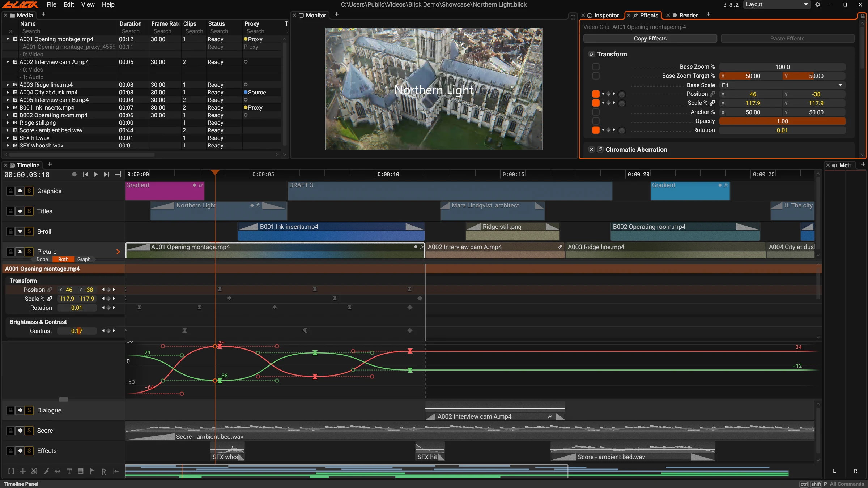868x488 pixels.
Task: Start playback with the timeline play button
Action: [x=96, y=174]
